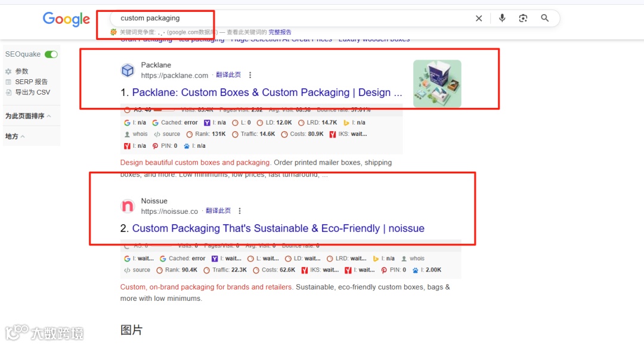This screenshot has width=644, height=345.
Task: Click Packlane IKS: wait... parameter
Action: click(348, 134)
